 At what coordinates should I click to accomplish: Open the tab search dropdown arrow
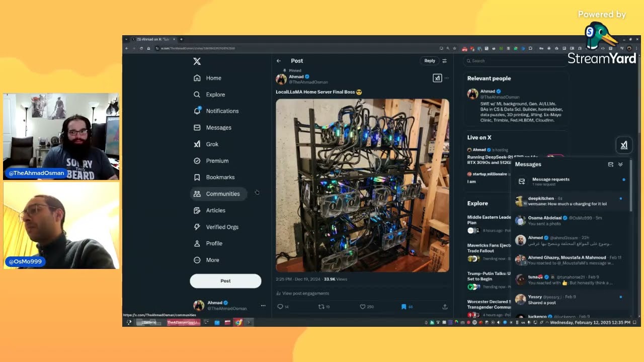point(126,39)
